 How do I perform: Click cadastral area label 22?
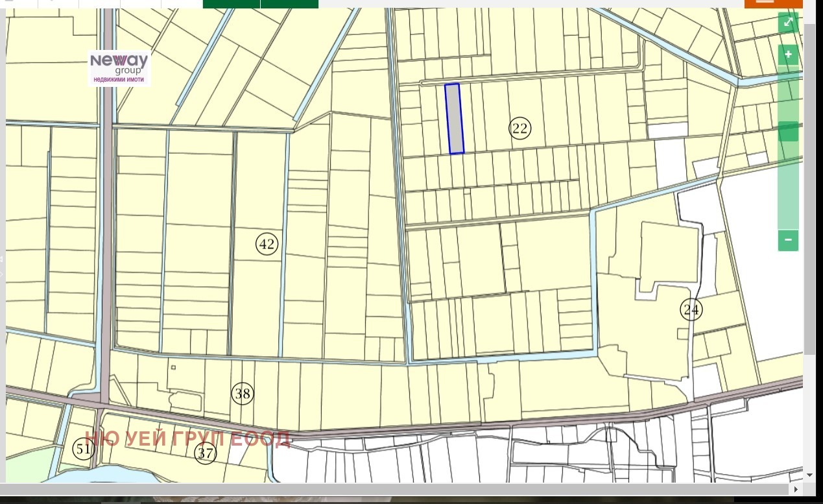(x=519, y=128)
